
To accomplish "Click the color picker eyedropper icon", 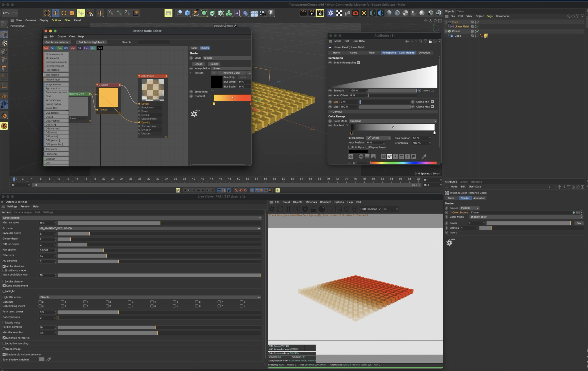I will click(424, 156).
